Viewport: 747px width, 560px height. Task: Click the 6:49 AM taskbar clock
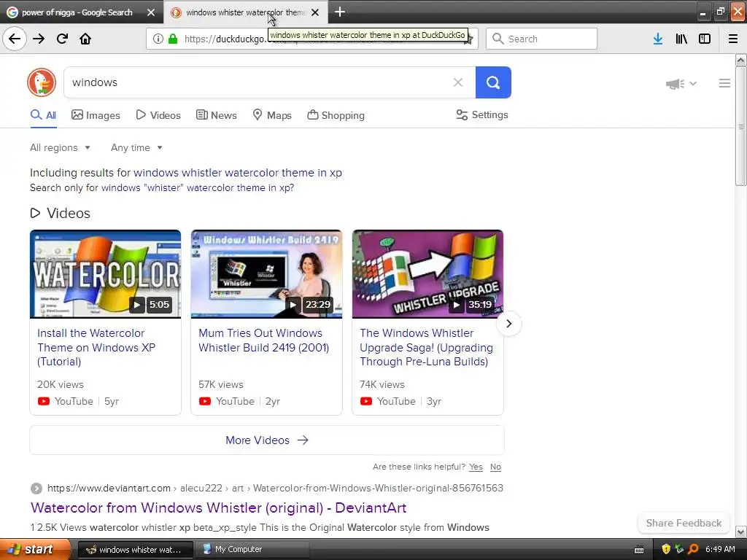pos(720,549)
